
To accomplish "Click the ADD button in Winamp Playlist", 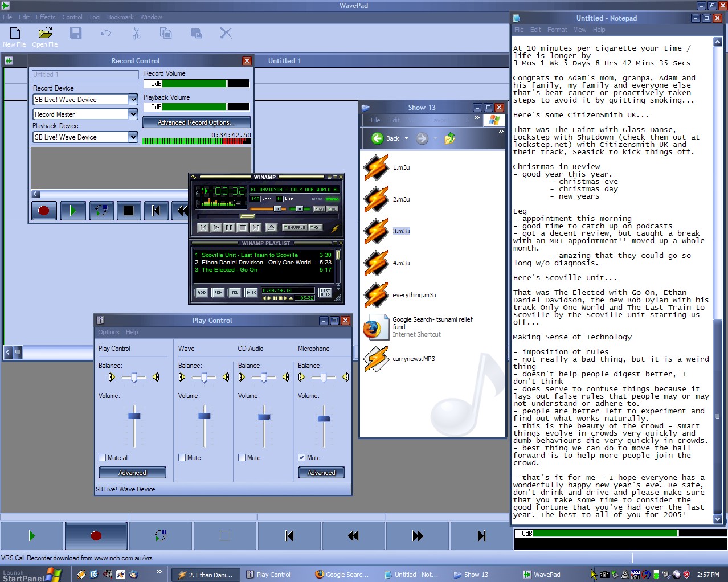I will coord(202,292).
